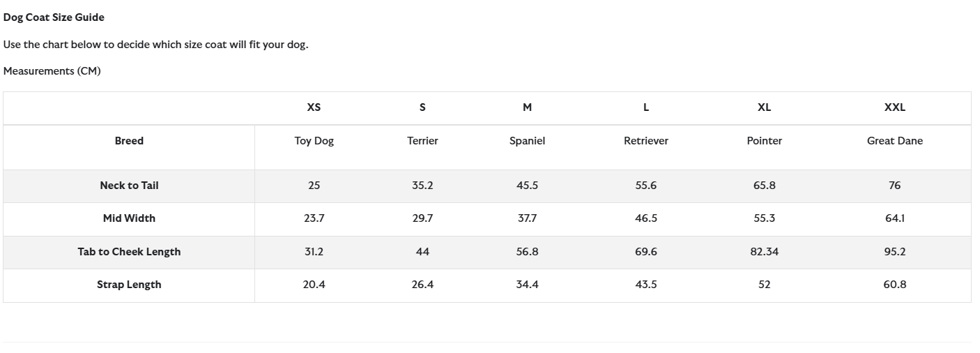Click the Measurements (CM) text

pyautogui.click(x=52, y=71)
